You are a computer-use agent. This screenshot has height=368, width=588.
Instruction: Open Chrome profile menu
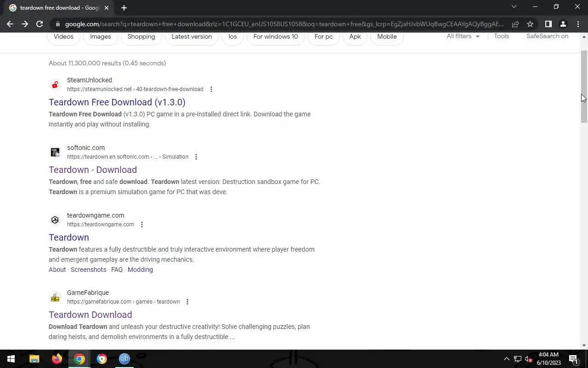coord(563,24)
